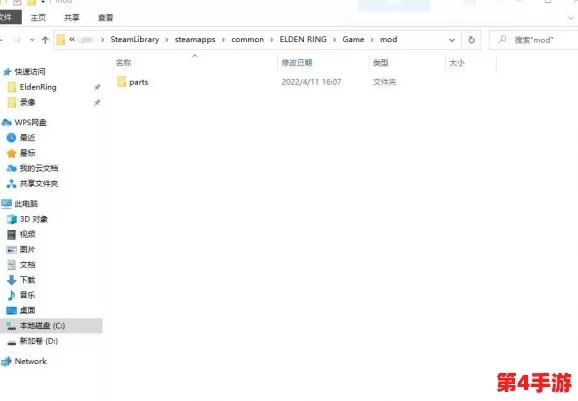The height and width of the screenshot is (401, 578).
Task: Open the pinned 录像 folder
Action: 27,102
